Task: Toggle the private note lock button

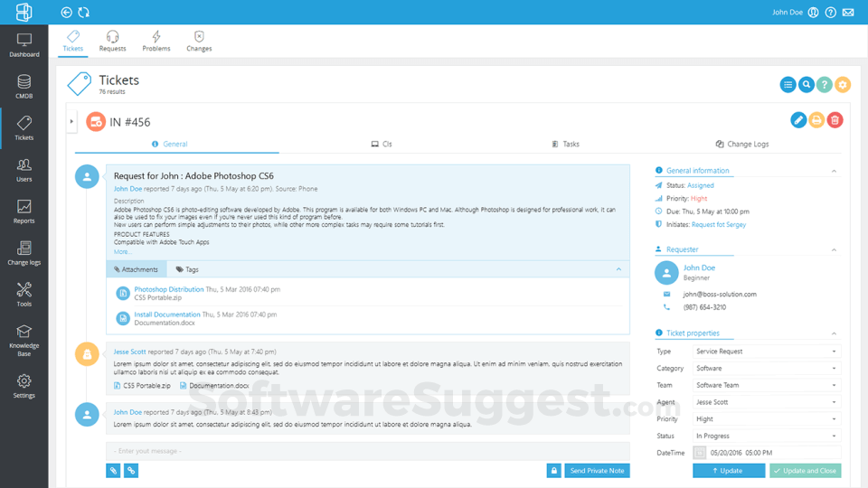Action: [553, 471]
